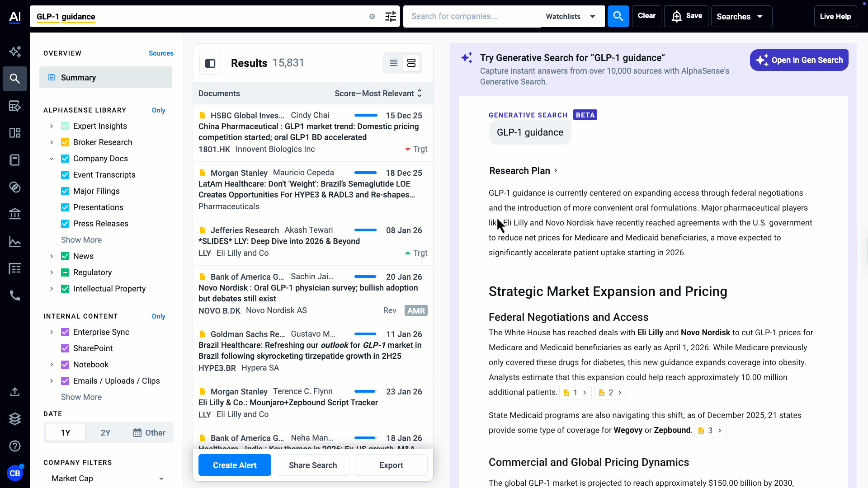868x488 pixels.
Task: Clear the GLP-1 guidance query text
Action: (372, 17)
